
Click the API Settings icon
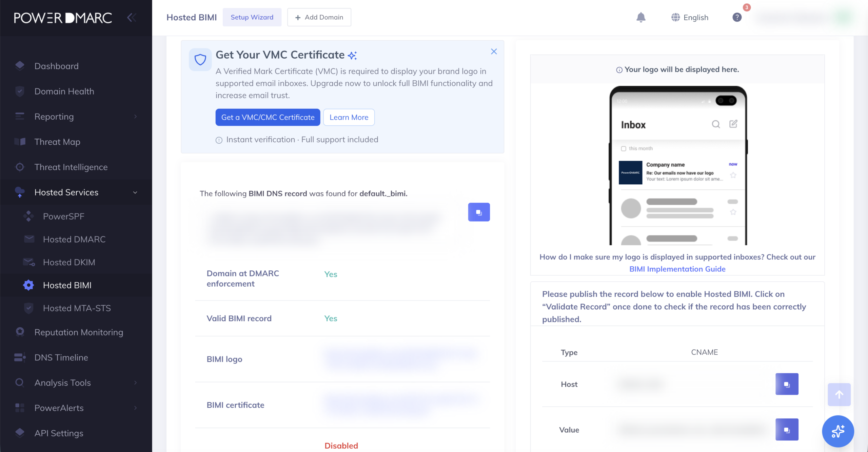click(x=20, y=433)
